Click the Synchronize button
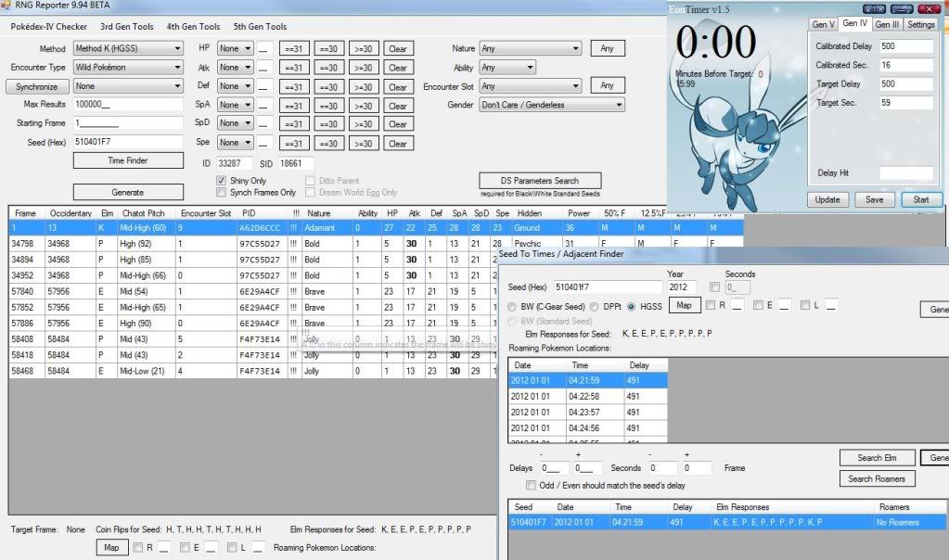This screenshot has height=560, width=949. 36,86
